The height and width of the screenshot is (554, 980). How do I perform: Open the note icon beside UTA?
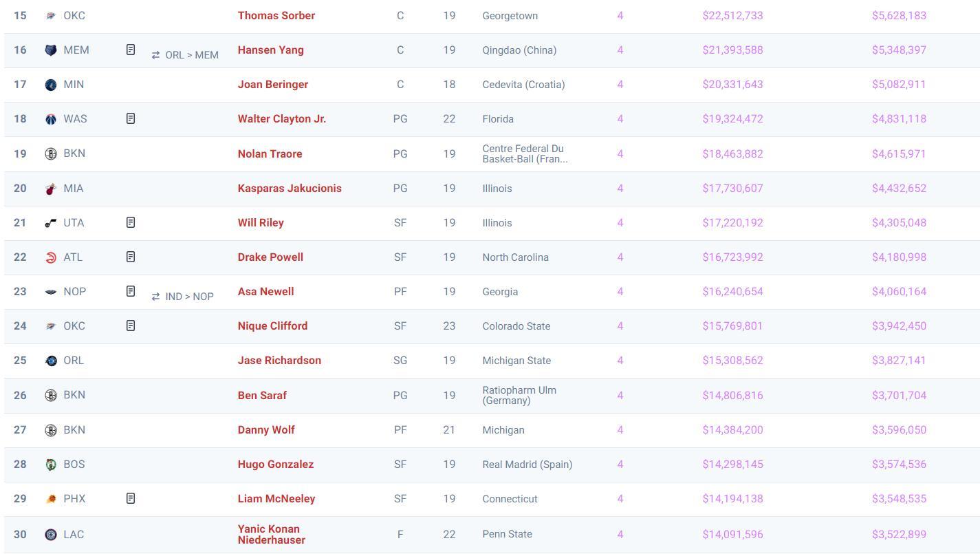click(131, 222)
